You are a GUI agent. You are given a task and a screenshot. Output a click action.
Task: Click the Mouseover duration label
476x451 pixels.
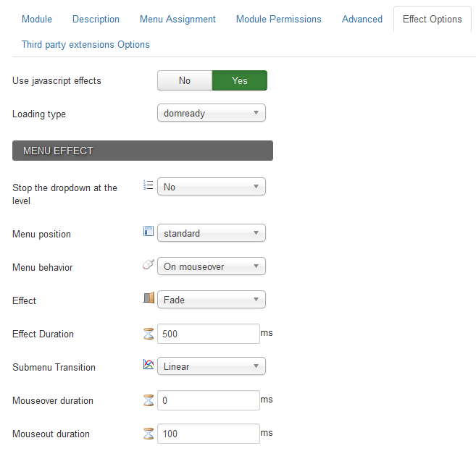coord(53,400)
